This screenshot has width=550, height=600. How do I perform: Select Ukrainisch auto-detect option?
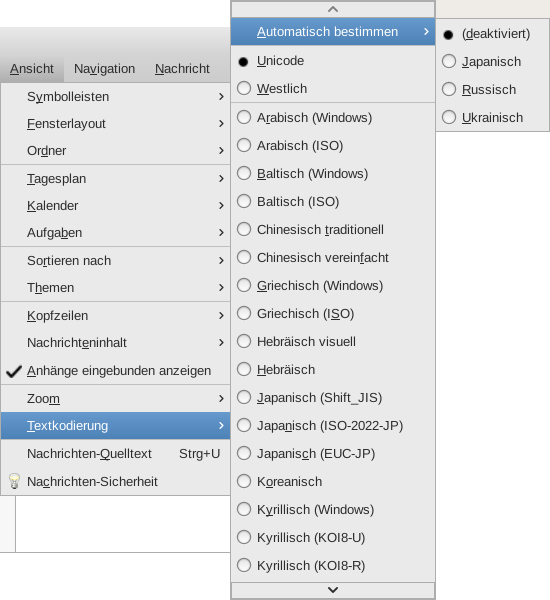click(x=493, y=117)
